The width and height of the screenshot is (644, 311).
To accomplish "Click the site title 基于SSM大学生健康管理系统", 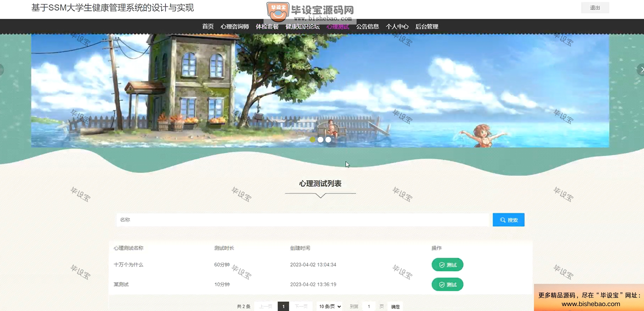I will [x=112, y=8].
